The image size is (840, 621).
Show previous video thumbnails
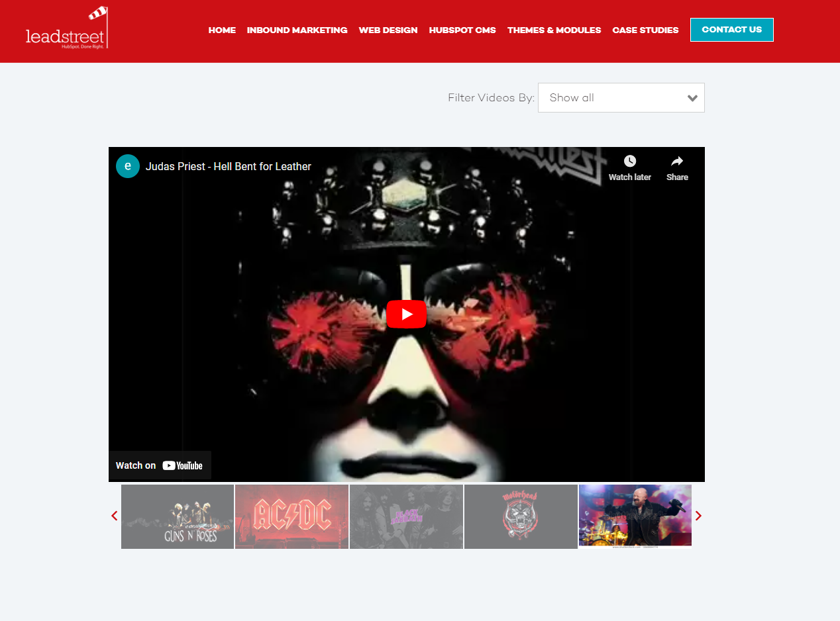[115, 516]
